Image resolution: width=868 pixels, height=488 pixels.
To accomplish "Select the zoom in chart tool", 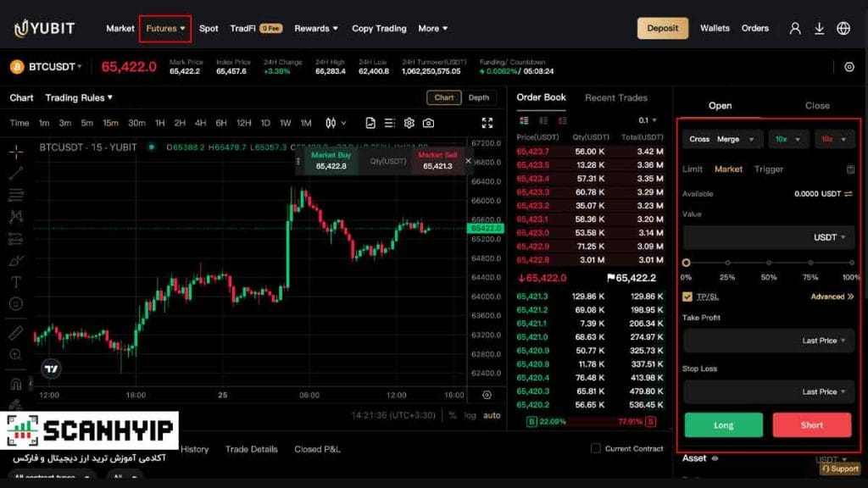I will coord(16,355).
